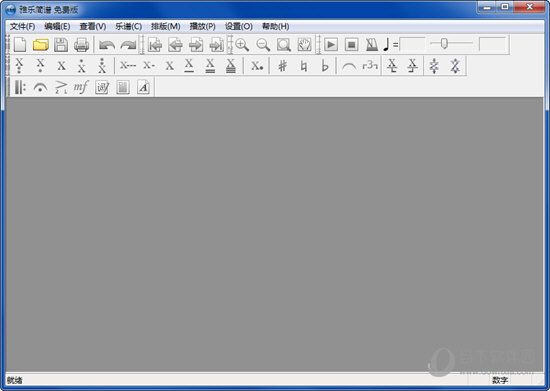Toggle the metronome icon

point(371,45)
